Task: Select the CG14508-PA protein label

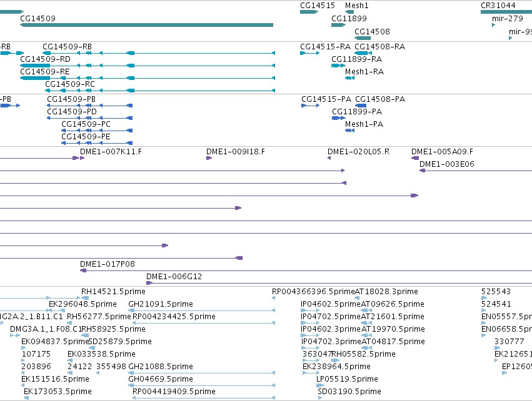Action: tap(380, 99)
